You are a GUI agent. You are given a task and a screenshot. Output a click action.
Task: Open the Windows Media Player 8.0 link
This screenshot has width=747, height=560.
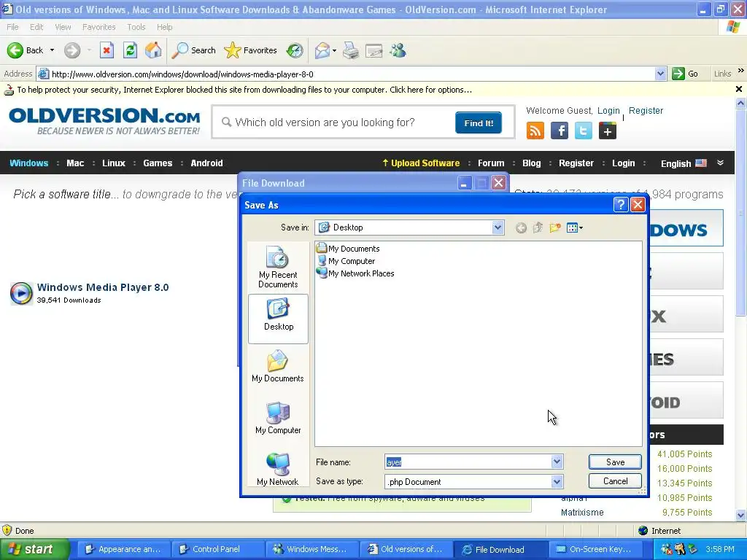(x=103, y=287)
